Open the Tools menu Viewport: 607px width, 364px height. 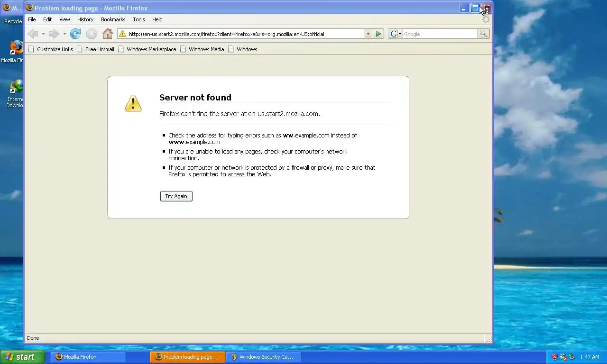139,19
